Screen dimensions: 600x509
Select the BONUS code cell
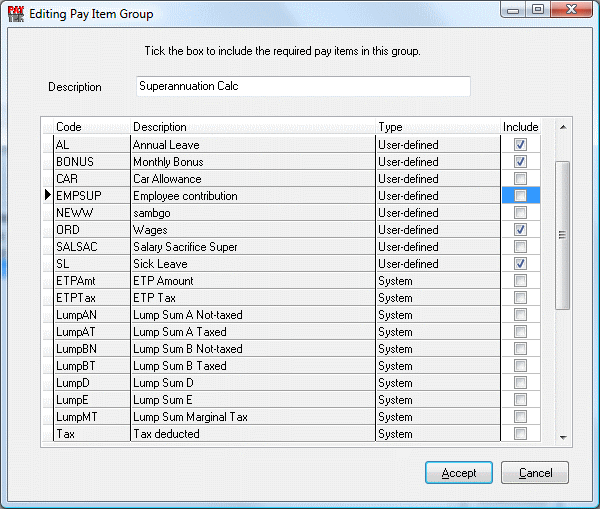coord(92,162)
